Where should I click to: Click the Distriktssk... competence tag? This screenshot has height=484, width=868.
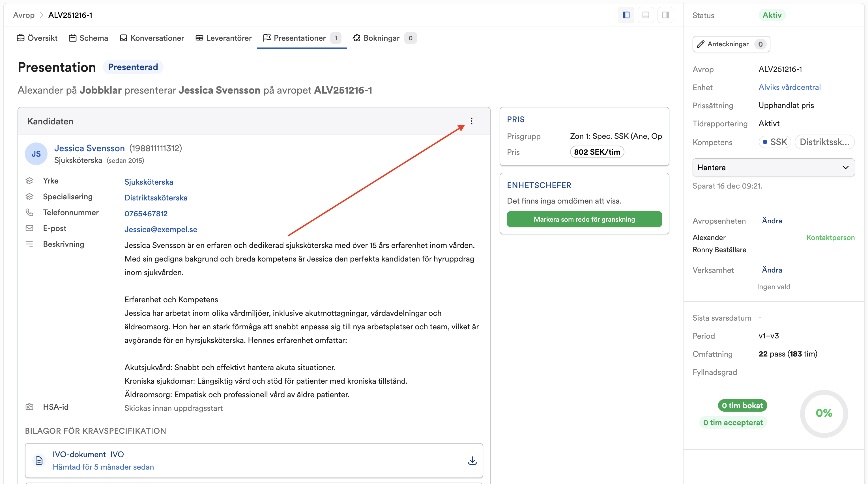824,142
